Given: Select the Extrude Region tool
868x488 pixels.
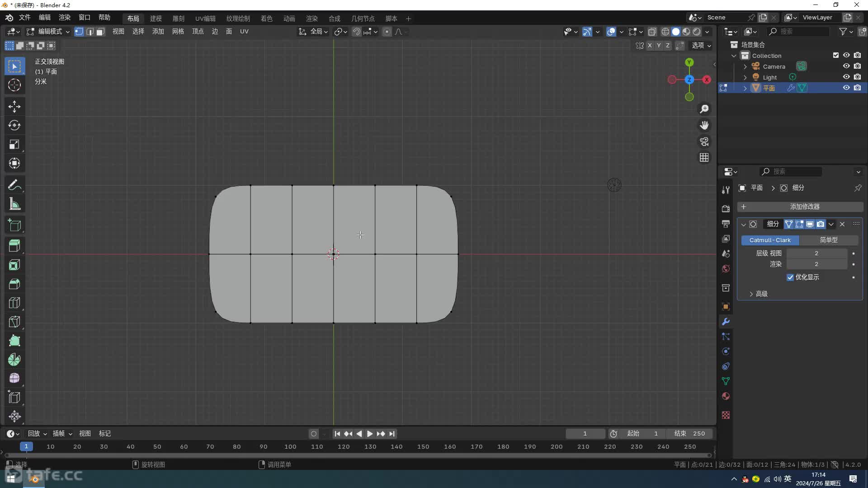Looking at the screenshot, I should click(x=14, y=246).
